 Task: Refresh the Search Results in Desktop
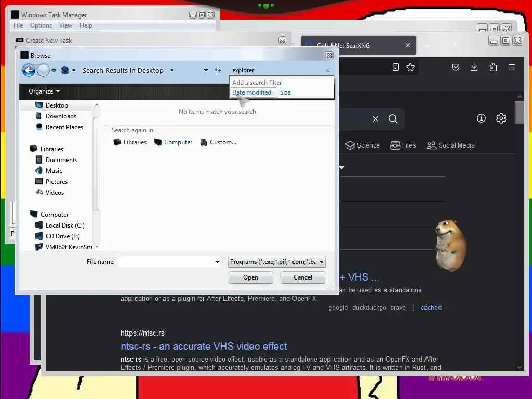pos(218,70)
